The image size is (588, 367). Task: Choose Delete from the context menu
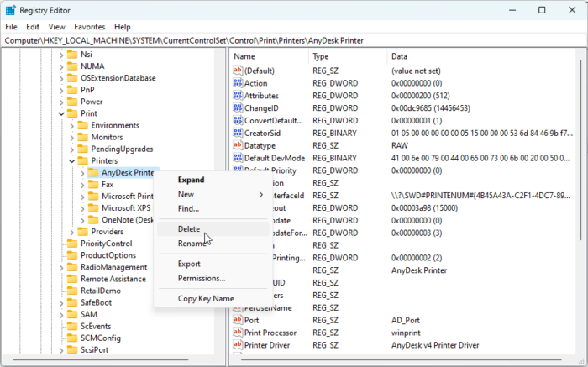189,228
